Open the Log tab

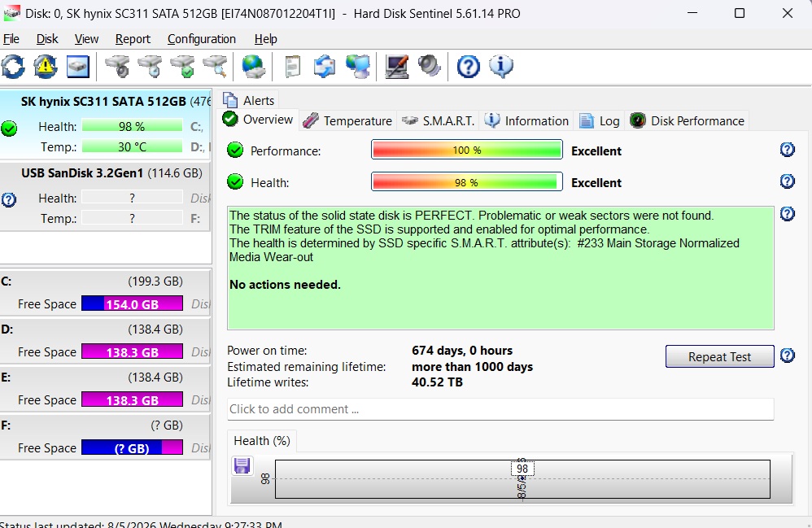tap(599, 120)
